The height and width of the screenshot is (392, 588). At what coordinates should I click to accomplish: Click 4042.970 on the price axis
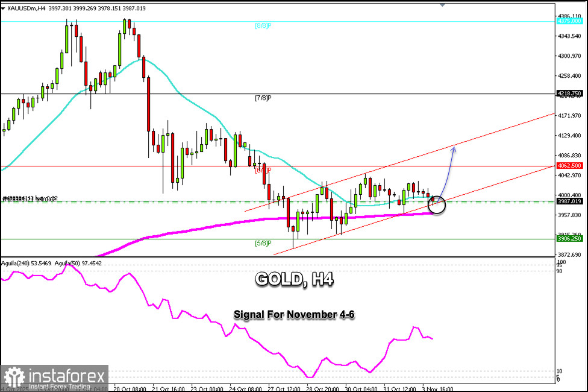click(x=569, y=175)
